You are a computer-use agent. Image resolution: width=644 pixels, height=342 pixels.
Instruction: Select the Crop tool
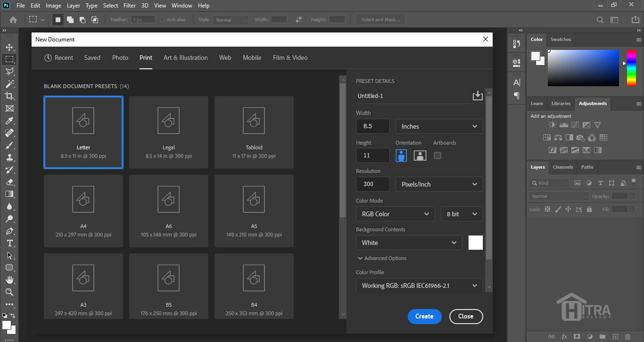pyautogui.click(x=9, y=96)
